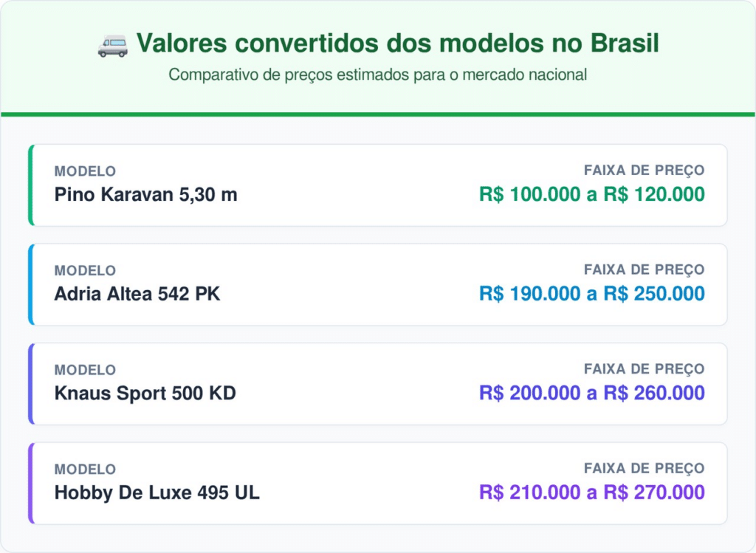Image resolution: width=756 pixels, height=553 pixels.
Task: Click the MODELO label above Pino Karavan
Action: [x=85, y=171]
